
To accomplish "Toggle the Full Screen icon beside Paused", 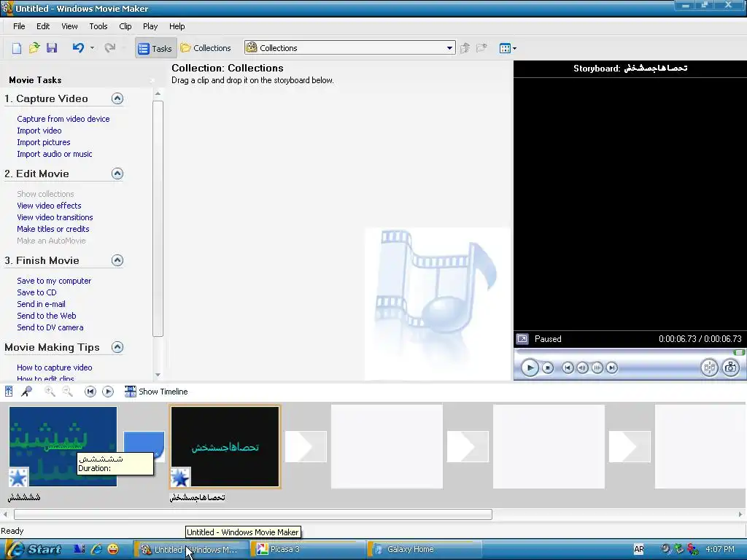I will pos(522,339).
